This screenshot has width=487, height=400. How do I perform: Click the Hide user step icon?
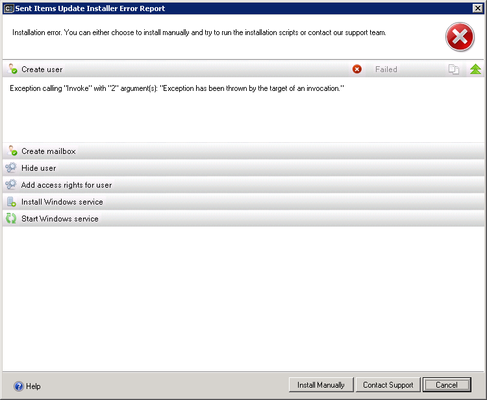pyautogui.click(x=11, y=168)
